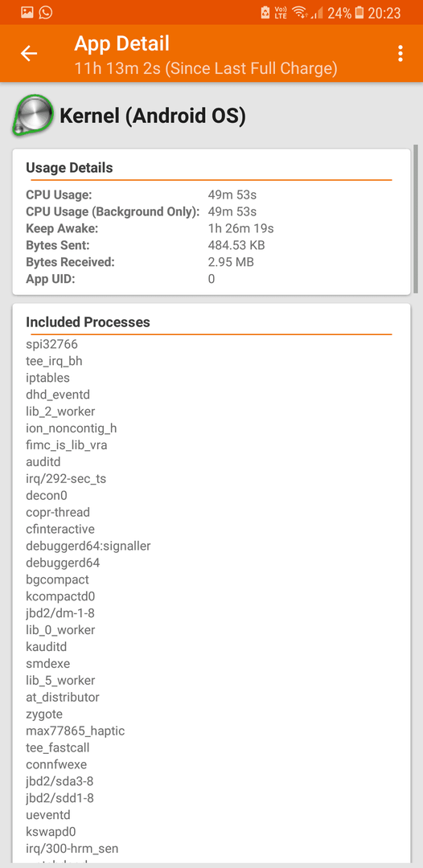The height and width of the screenshot is (868, 423).
Task: Tap the VoLTE indicator icon
Action: pos(281,12)
